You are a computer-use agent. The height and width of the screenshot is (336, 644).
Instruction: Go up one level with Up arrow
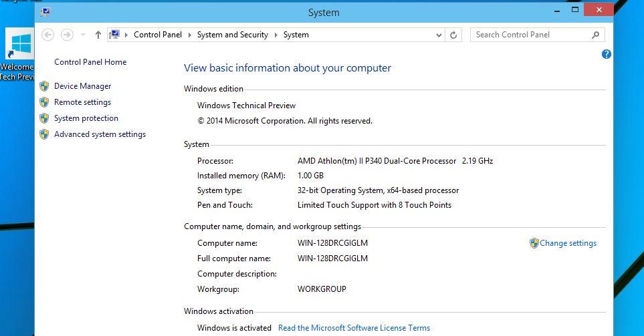[98, 35]
